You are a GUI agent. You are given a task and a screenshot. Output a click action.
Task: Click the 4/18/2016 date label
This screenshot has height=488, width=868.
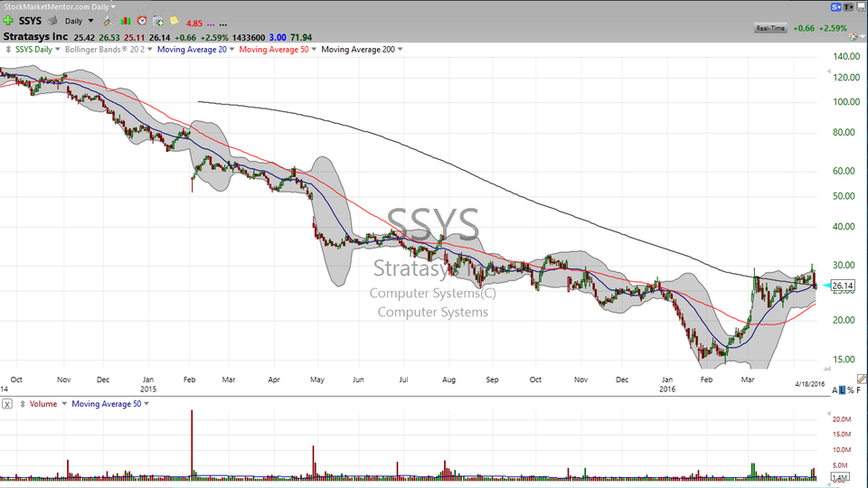click(x=810, y=384)
